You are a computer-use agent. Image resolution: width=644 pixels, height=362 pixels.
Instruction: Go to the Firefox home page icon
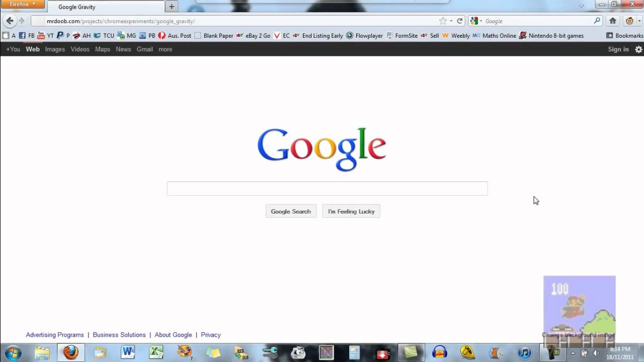click(x=613, y=21)
